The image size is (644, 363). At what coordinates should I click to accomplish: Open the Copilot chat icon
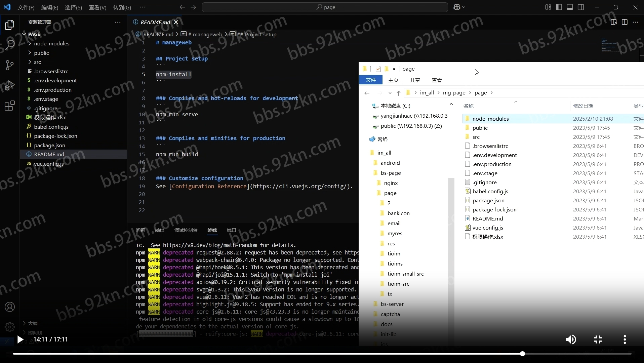[457, 7]
